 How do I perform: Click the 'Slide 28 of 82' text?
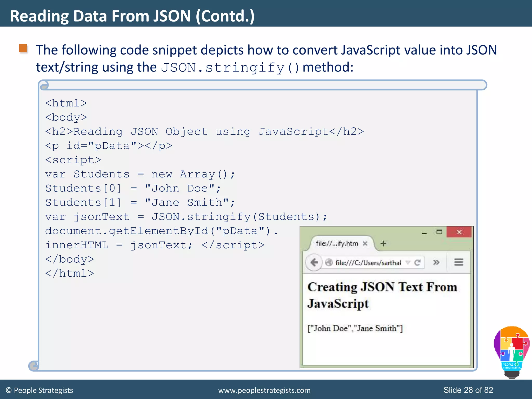point(468,390)
